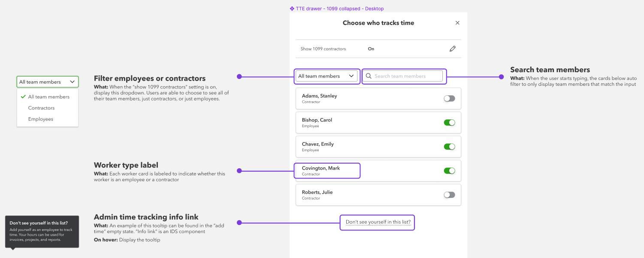Click the Search team members field
Screen dimensions: 644x258
click(x=405, y=76)
